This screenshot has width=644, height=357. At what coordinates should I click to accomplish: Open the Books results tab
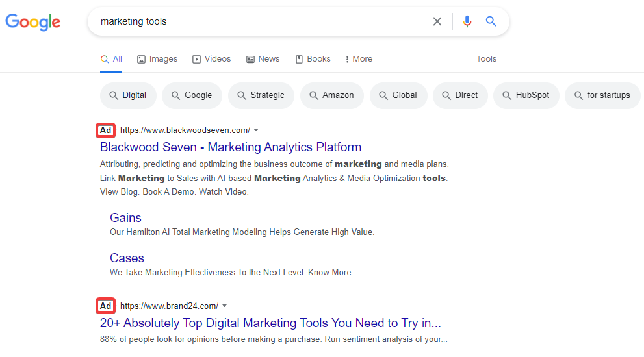click(x=313, y=59)
